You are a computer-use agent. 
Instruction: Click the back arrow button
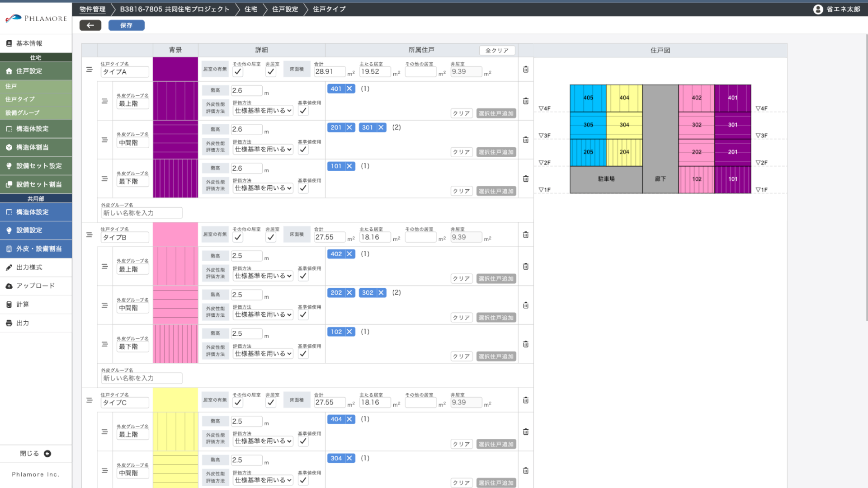90,25
